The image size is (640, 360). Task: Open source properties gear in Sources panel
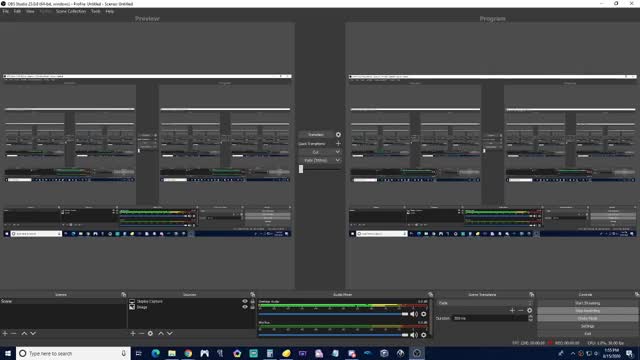tap(150, 333)
